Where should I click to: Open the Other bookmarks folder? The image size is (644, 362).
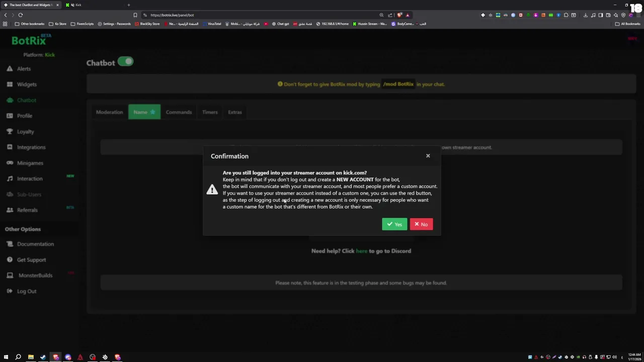[x=30, y=24]
